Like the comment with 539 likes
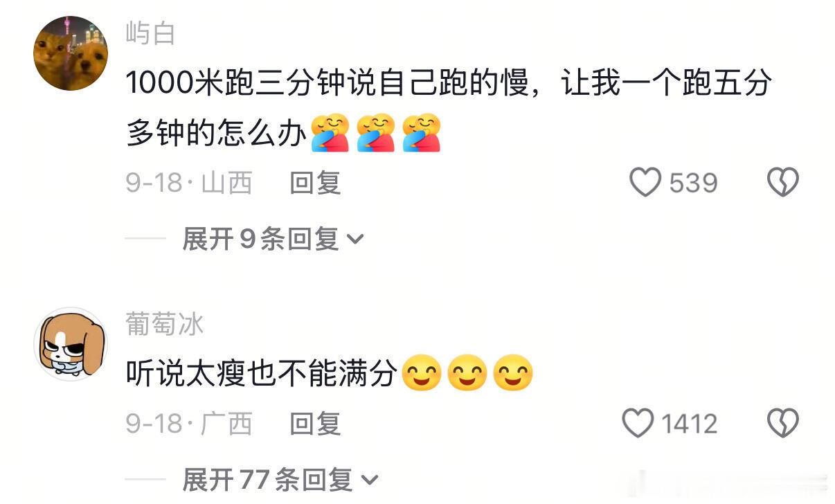This screenshot has height=504, width=835. point(645,183)
